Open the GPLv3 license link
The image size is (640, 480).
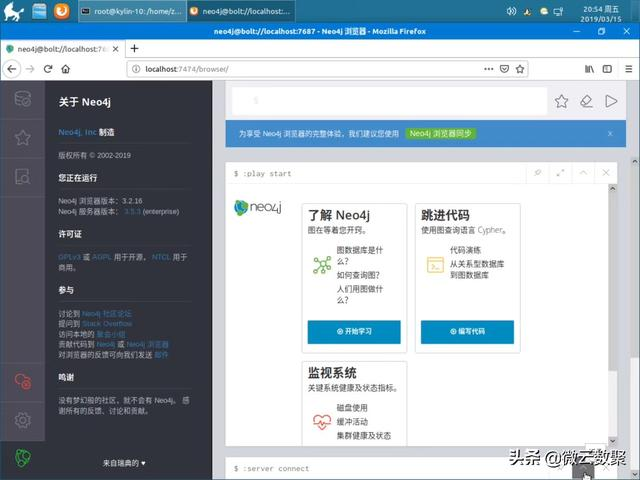coord(69,257)
